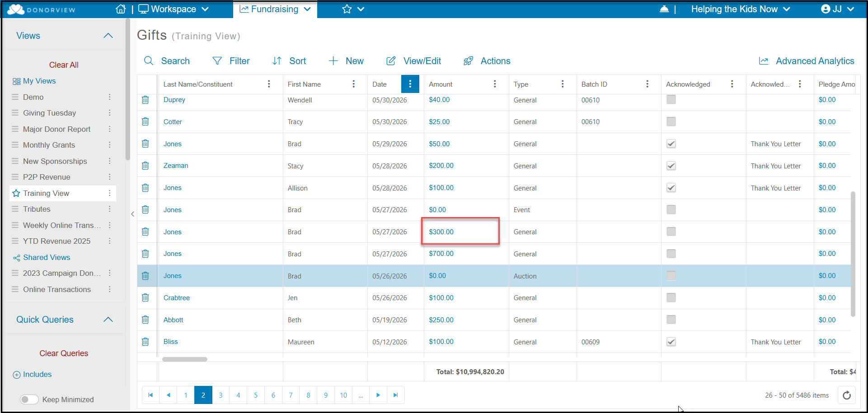This screenshot has height=413, width=868.
Task: Open Type column options menu
Action: pos(563,84)
